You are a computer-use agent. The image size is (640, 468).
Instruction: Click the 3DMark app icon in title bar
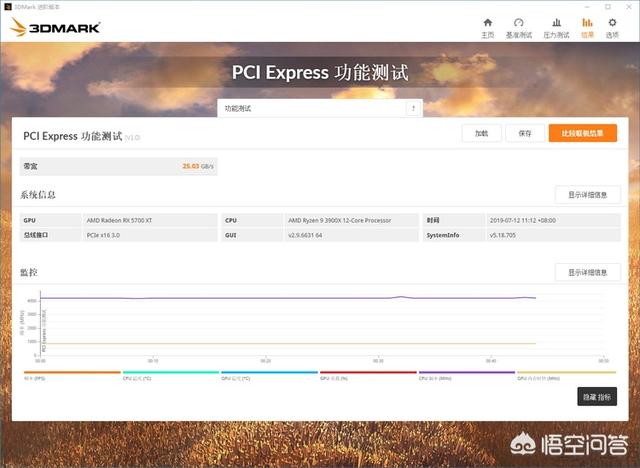pos(8,7)
